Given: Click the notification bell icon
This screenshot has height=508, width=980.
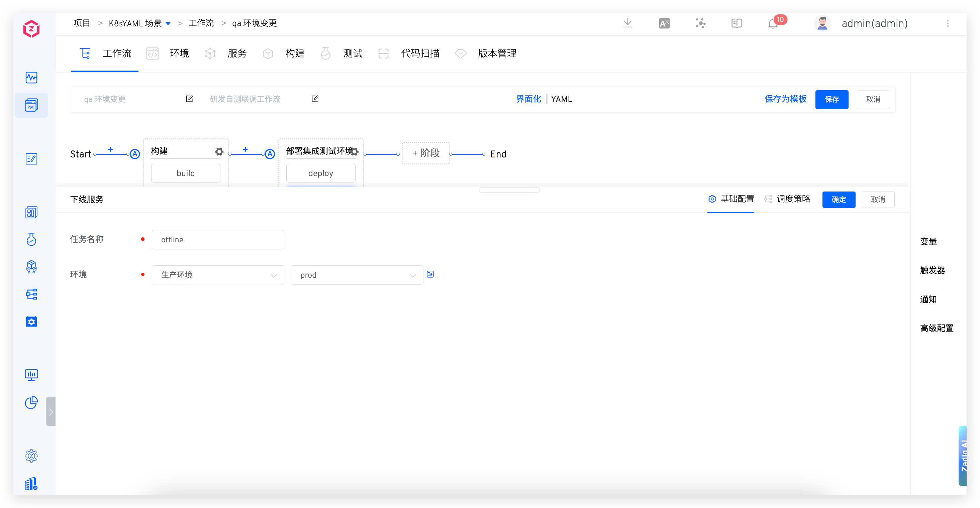Looking at the screenshot, I should pos(773,24).
